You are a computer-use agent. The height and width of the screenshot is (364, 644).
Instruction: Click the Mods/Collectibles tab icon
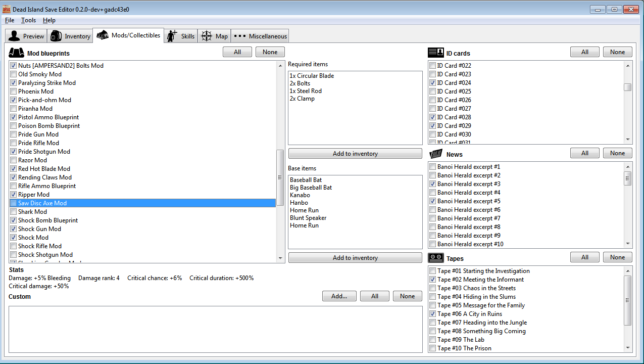pyautogui.click(x=103, y=35)
